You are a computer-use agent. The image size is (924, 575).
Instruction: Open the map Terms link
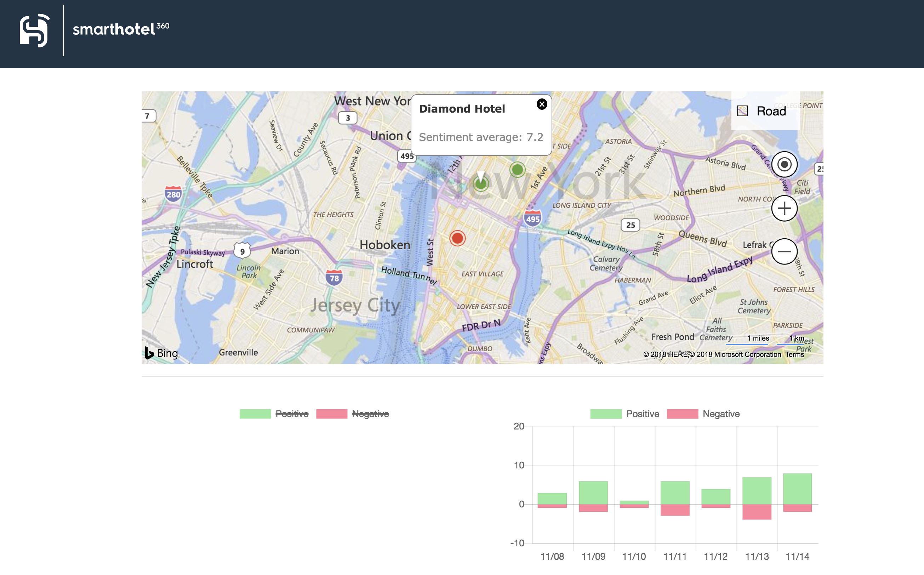(x=794, y=354)
